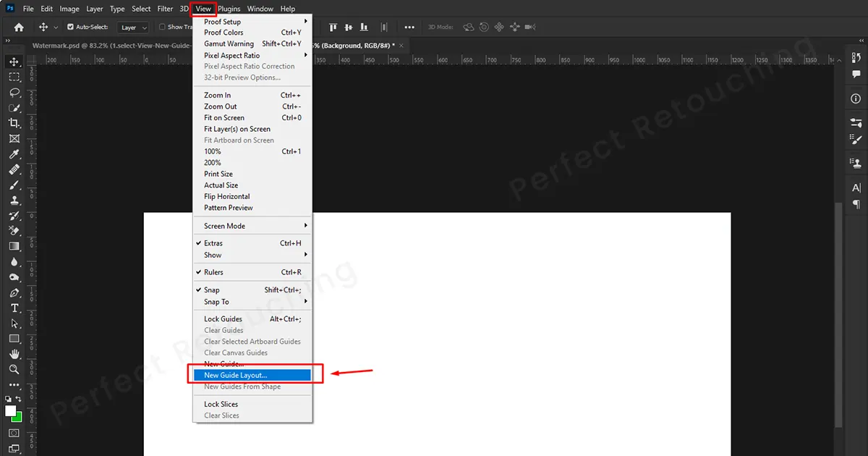The image size is (868, 456).
Task: Close the Background document tab
Action: tap(401, 45)
